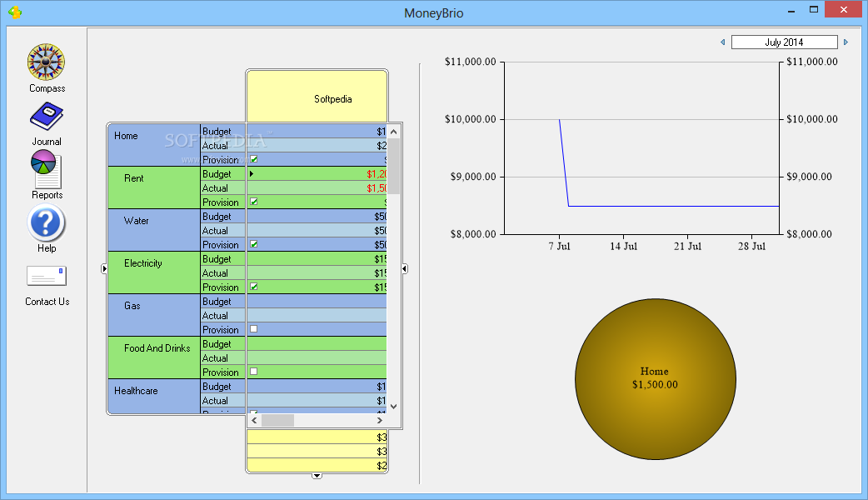
Task: Expand the left side panel arrow of table
Action: [104, 268]
